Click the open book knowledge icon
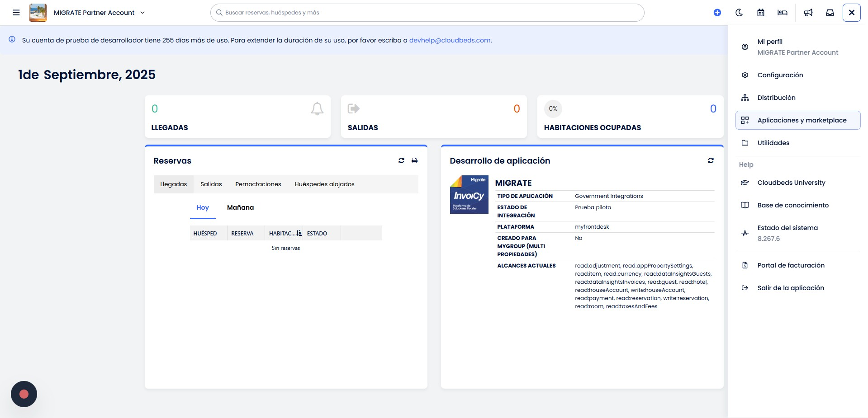The width and height of the screenshot is (868, 418). click(745, 205)
